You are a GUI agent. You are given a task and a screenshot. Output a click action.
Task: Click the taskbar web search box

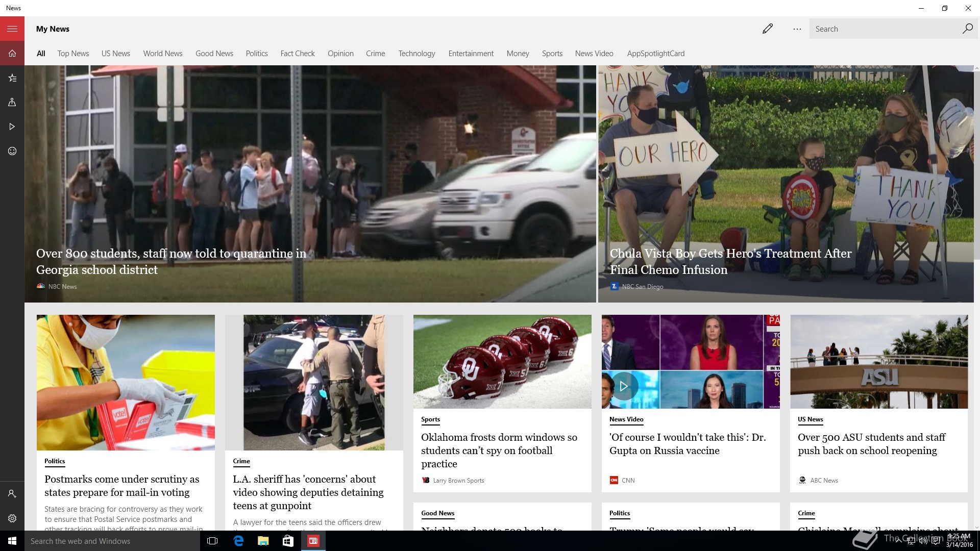112,541
